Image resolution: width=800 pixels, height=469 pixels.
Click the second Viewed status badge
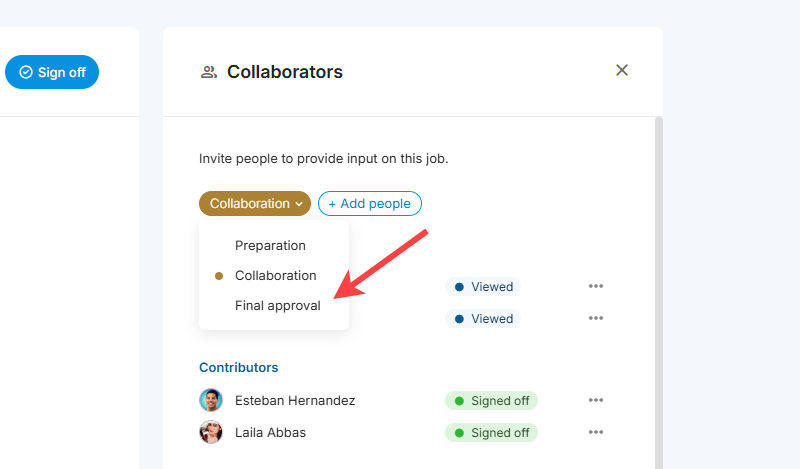click(483, 319)
